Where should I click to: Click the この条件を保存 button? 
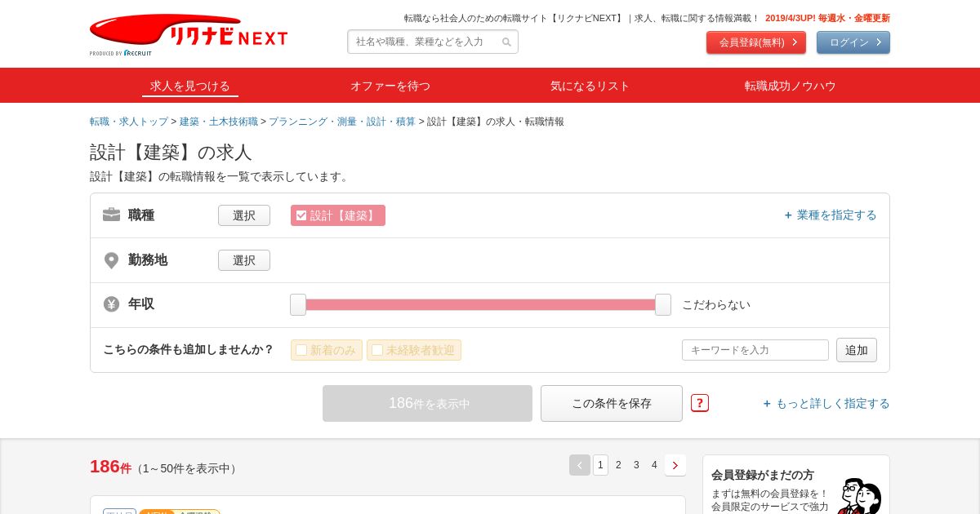pos(612,403)
